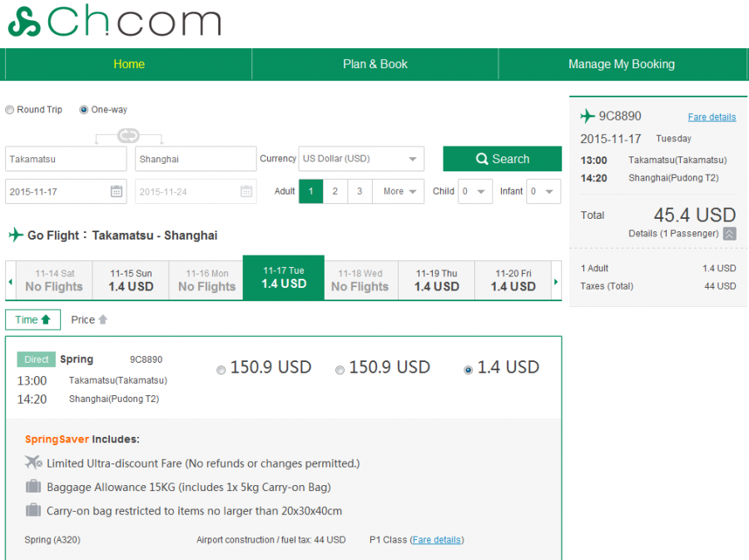Open the return date calendar icon
Screen dimensions: 749x560
246,191
